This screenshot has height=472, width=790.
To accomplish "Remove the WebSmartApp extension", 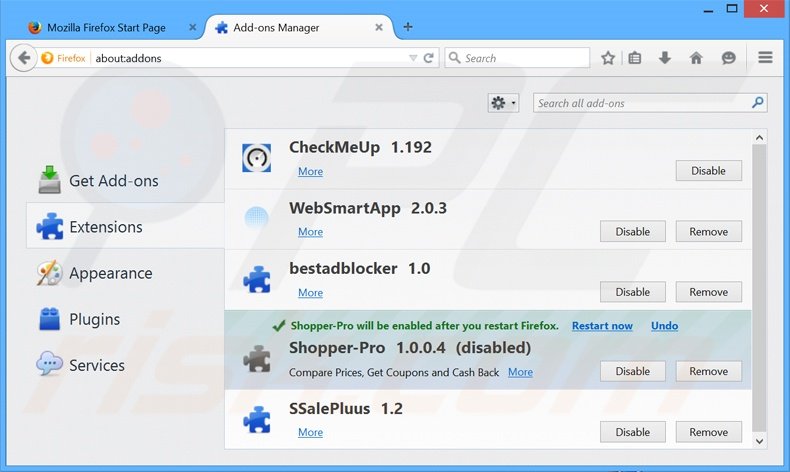I will 708,232.
